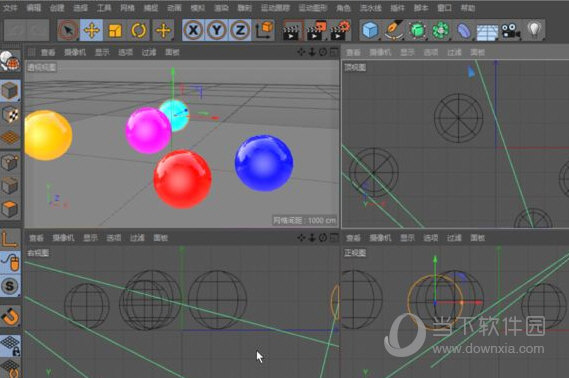Select the Live Selection arrow tool
This screenshot has height=378, width=569.
pos(69,30)
